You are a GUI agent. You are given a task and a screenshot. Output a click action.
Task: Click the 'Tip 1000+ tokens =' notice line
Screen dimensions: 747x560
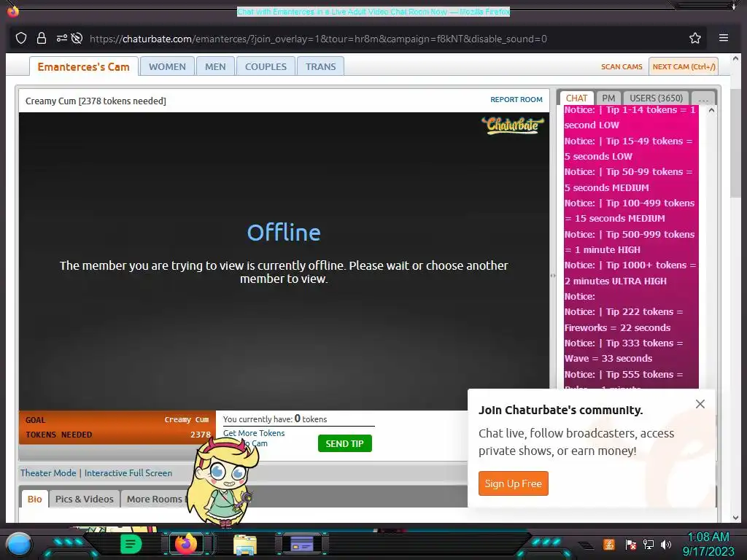630,265
